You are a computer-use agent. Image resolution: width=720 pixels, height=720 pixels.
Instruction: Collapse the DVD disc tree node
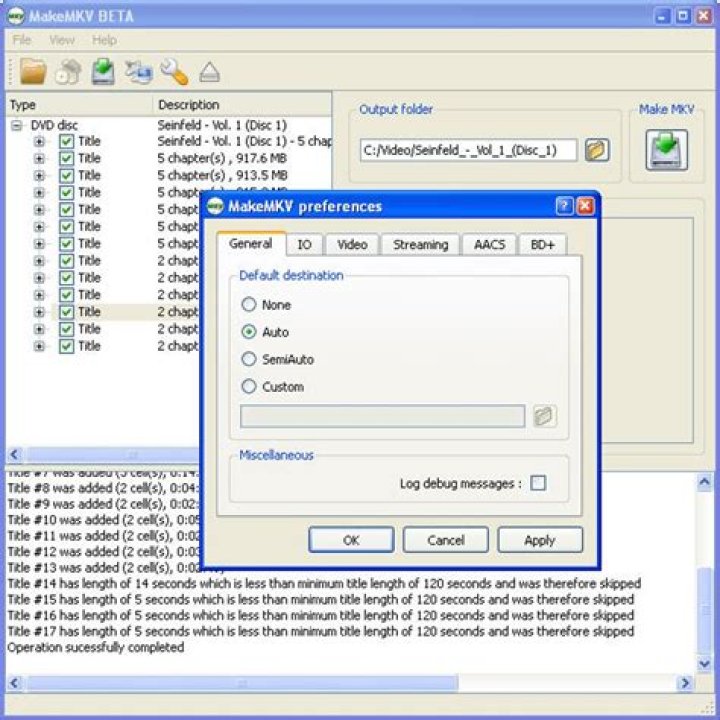17,125
